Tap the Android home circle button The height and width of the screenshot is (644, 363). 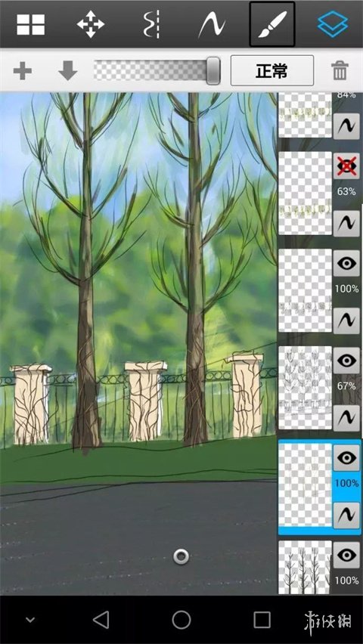[x=181, y=619]
